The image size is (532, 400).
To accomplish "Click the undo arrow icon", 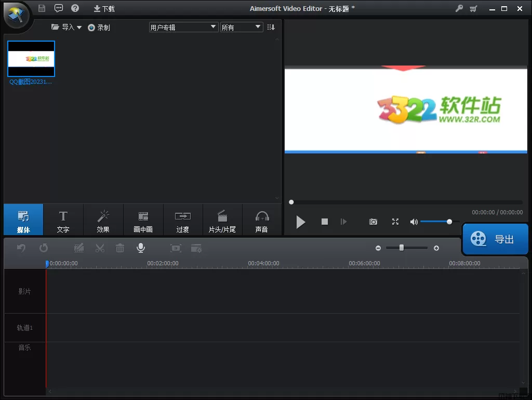I will click(21, 248).
